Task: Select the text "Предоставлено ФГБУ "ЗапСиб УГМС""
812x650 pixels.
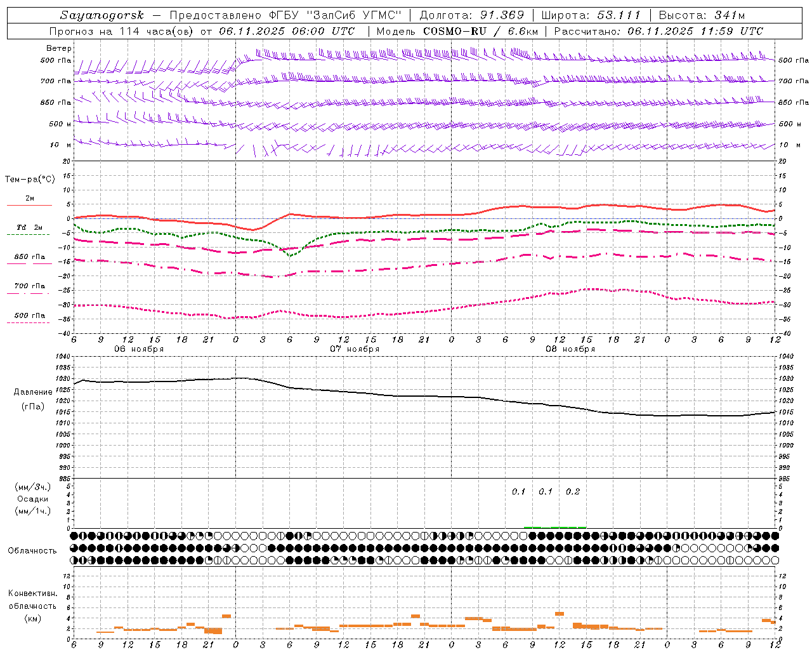Action: coord(285,15)
